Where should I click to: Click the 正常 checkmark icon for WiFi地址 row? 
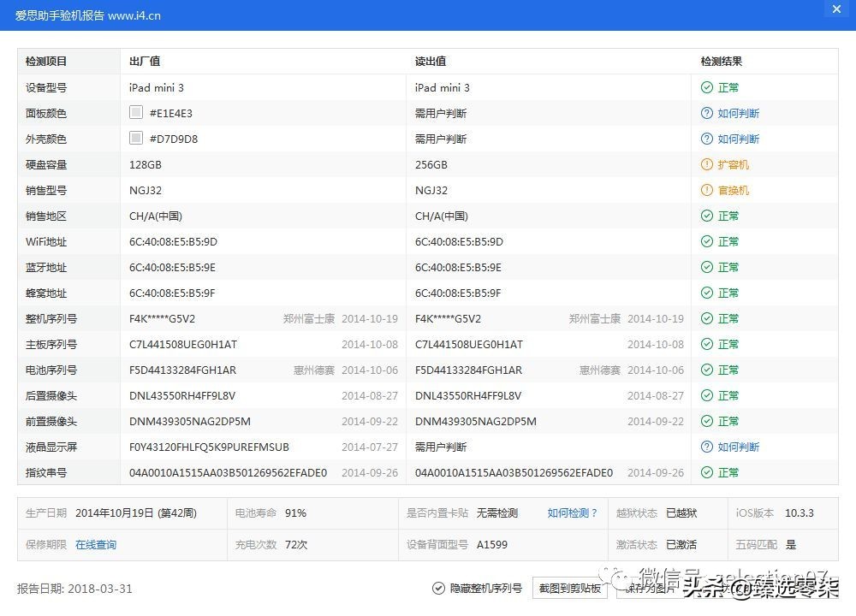706,241
